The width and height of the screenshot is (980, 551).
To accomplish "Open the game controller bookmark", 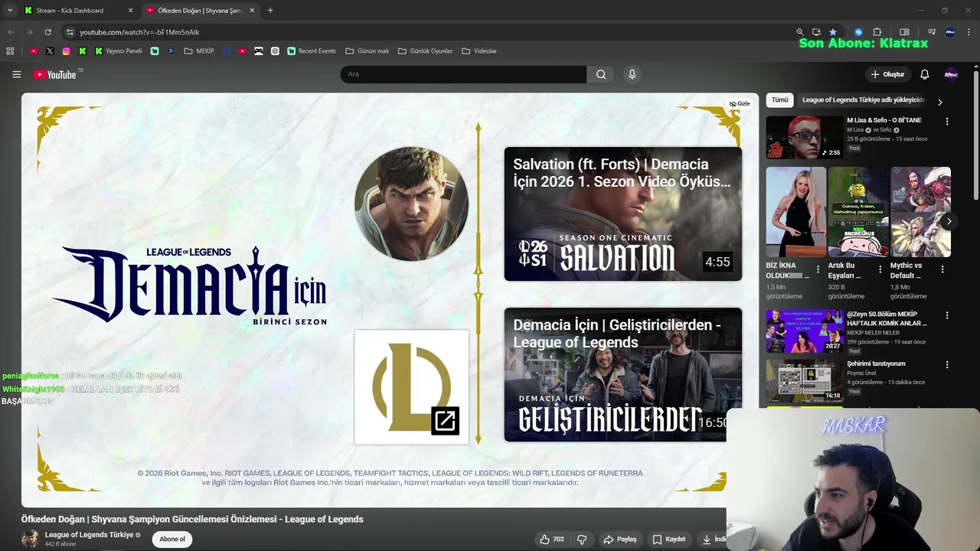I will [x=259, y=51].
